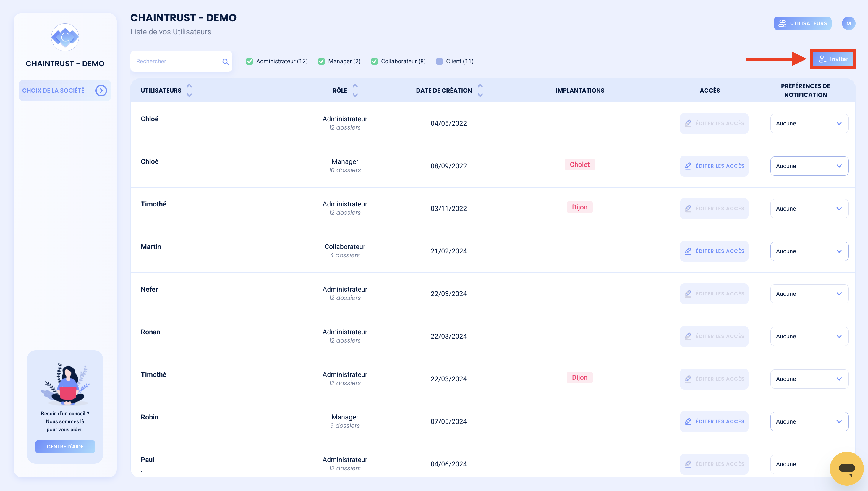Open the chat support bubble
868x491 pixels.
click(x=846, y=469)
